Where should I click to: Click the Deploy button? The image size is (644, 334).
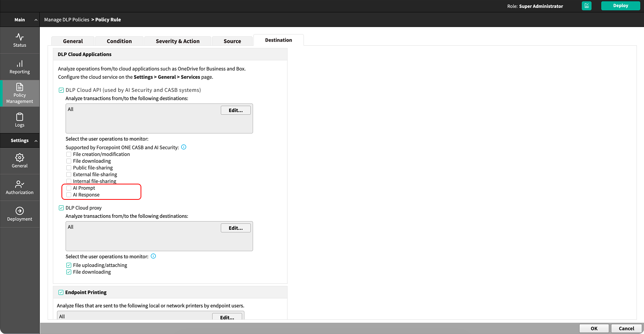click(620, 6)
